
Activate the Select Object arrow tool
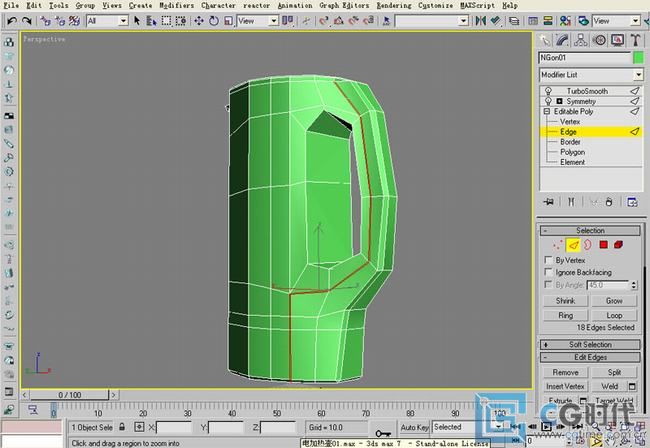point(137,21)
